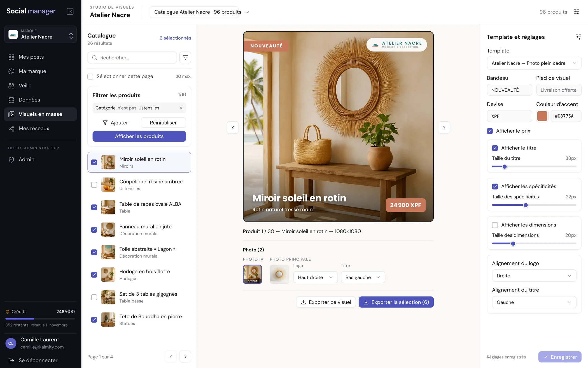Toggle Afficher les spécificités checkbox
The image size is (588, 368).
click(x=495, y=186)
